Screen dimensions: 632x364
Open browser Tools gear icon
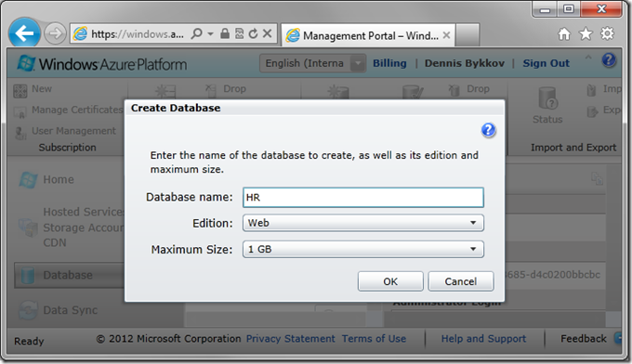(607, 33)
